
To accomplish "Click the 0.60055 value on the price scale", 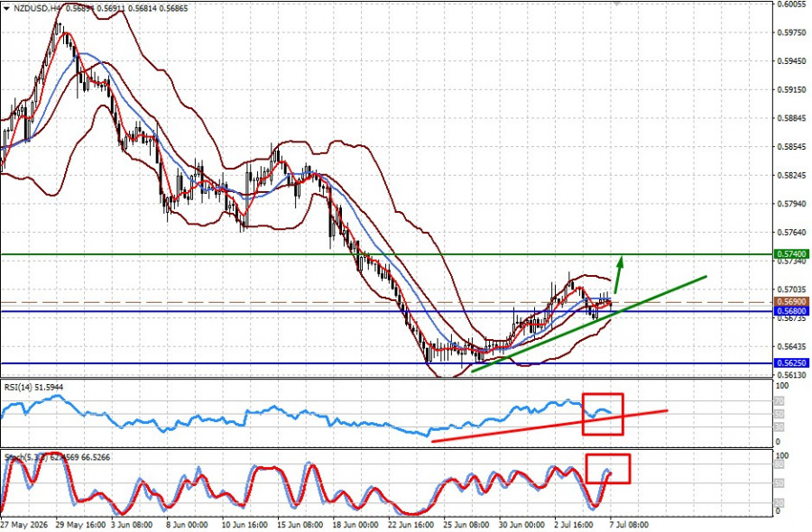I will [x=792, y=5].
